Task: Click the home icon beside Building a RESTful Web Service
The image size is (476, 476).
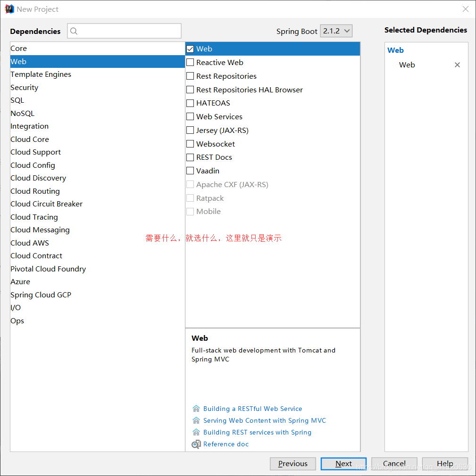Action: click(x=196, y=409)
